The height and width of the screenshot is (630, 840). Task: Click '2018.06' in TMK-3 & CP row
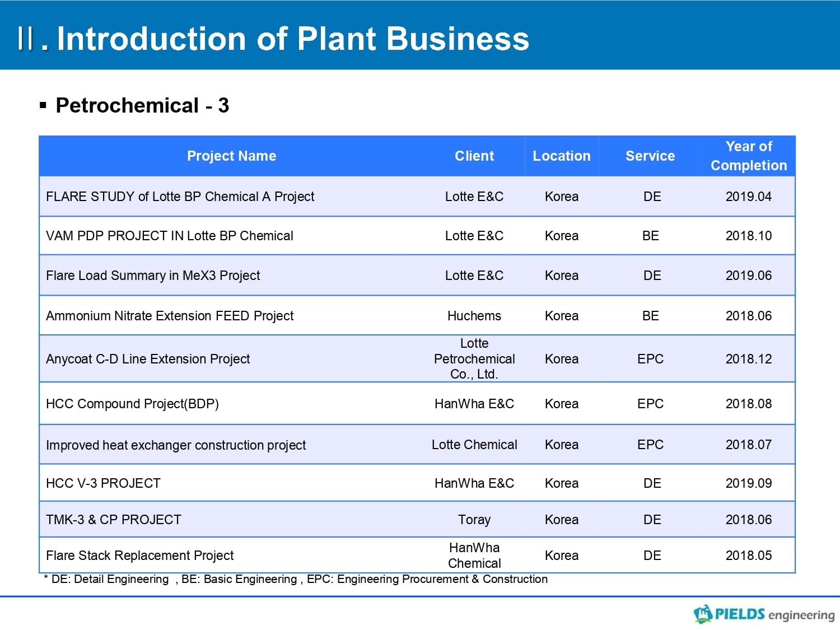click(749, 520)
